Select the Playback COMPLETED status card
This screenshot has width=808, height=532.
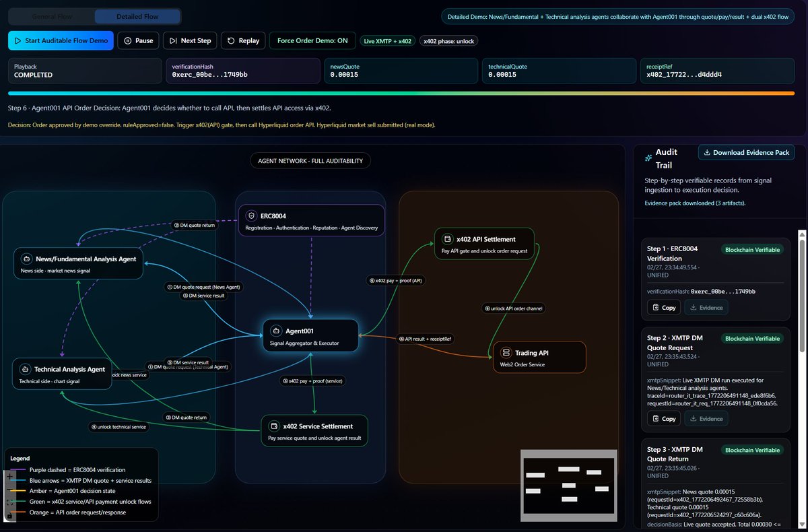(x=84, y=71)
